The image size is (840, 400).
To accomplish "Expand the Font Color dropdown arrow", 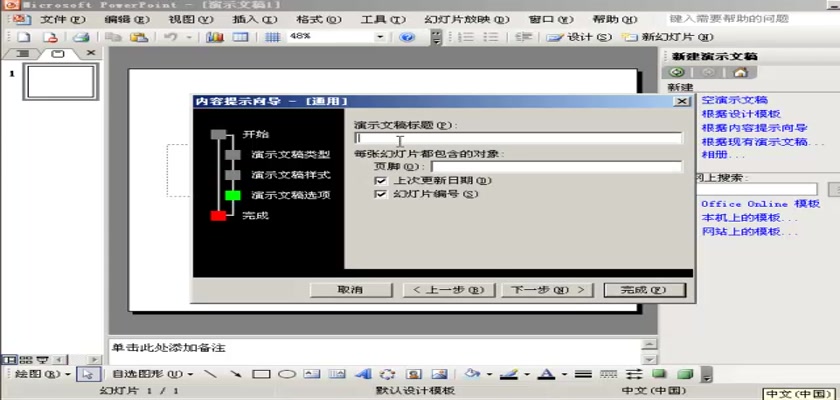I will pyautogui.click(x=564, y=374).
